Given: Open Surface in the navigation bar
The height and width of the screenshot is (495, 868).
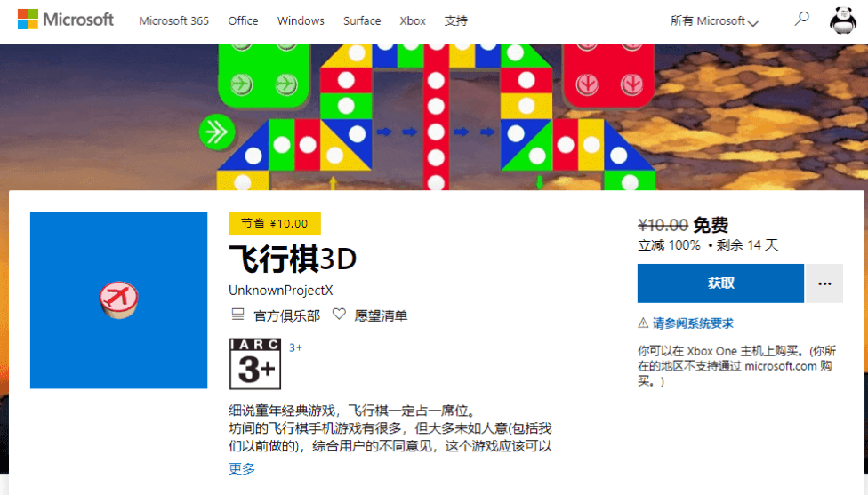Looking at the screenshot, I should (x=362, y=20).
